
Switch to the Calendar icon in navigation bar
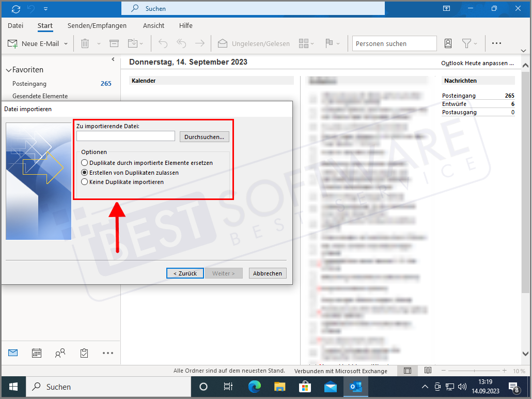click(36, 353)
